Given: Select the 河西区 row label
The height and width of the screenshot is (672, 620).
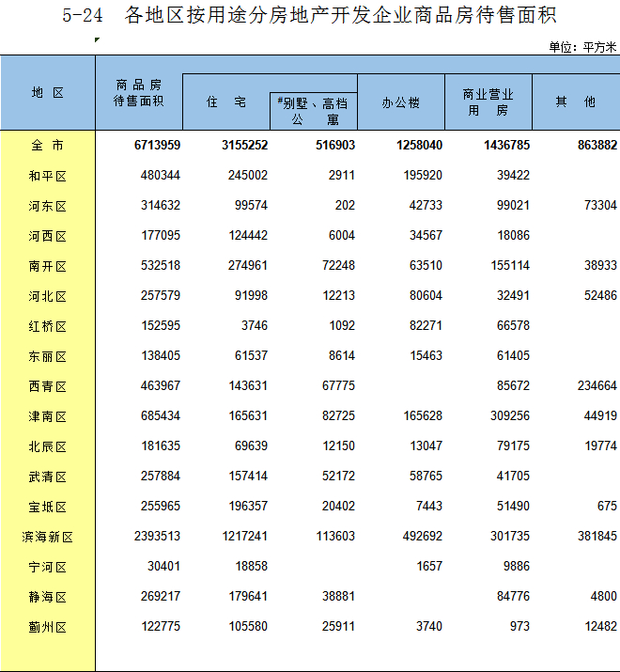Looking at the screenshot, I should coord(48,236).
